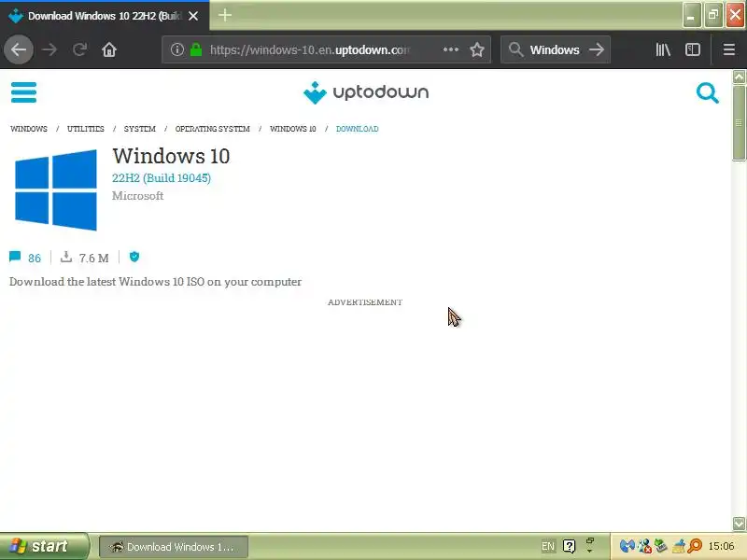Go to UTILITIES breadcrumb link
This screenshot has width=747, height=560.
point(86,129)
